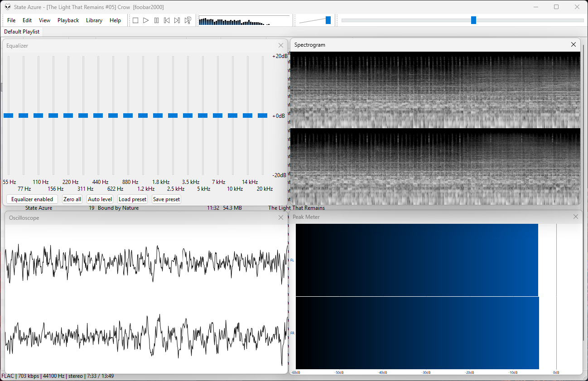Click the volume slider handle
Image resolution: width=588 pixels, height=381 pixels.
point(328,20)
